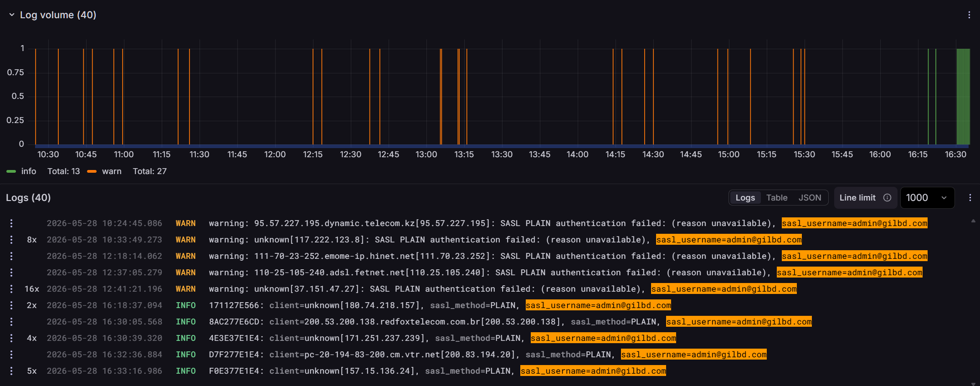The width and height of the screenshot is (980, 386).
Task: Click timestamp 2026-05-28 16:33:16.986
Action: point(104,371)
